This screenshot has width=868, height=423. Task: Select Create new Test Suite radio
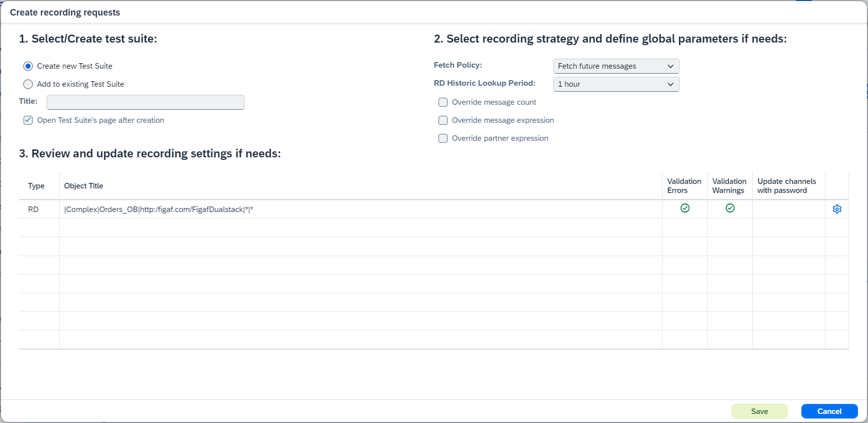pos(28,66)
